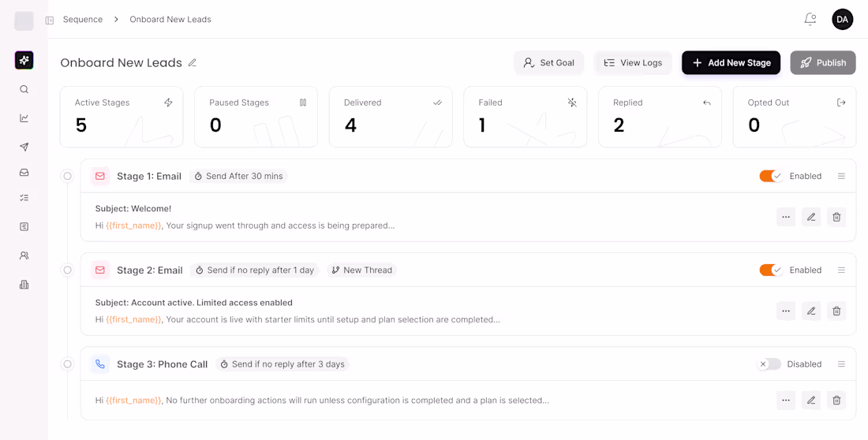The width and height of the screenshot is (868, 440).
Task: Click the pencil icon beside the sequence title
Action: pyautogui.click(x=193, y=63)
